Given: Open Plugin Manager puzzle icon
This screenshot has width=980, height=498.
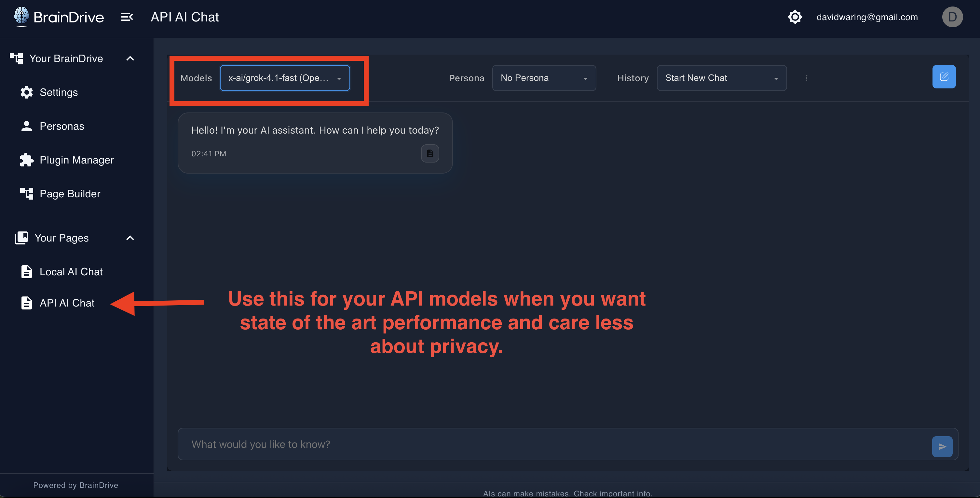Looking at the screenshot, I should (x=27, y=160).
